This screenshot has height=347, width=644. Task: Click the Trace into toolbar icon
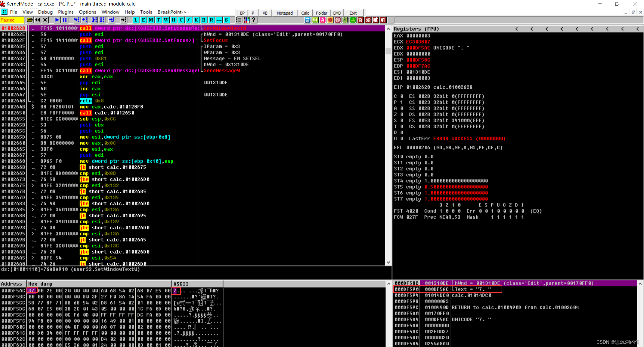click(94, 20)
